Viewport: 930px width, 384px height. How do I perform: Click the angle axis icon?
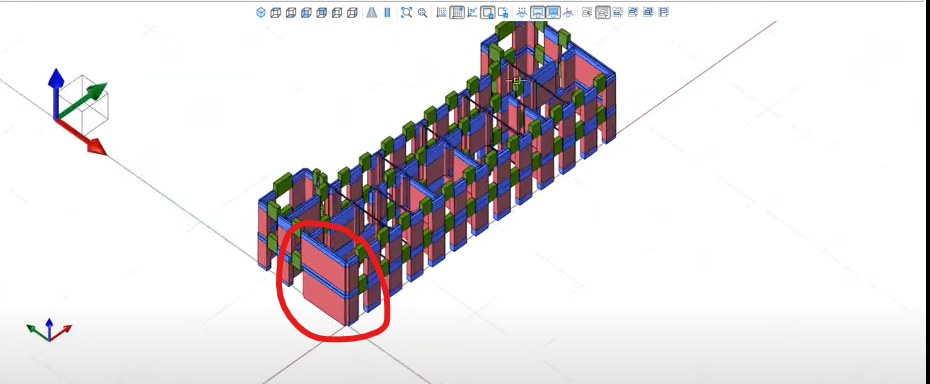click(x=472, y=12)
